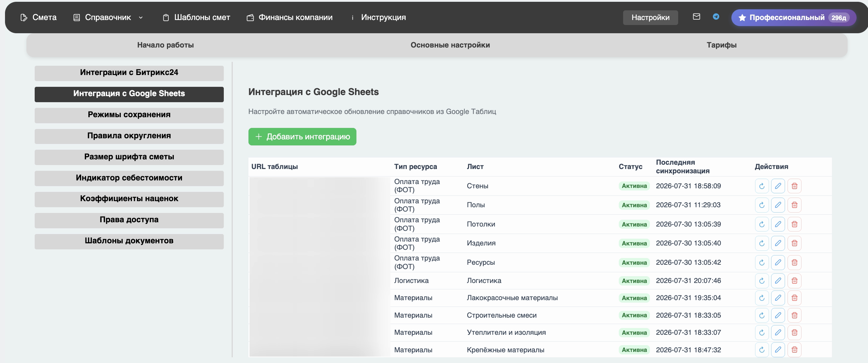Delete the Крепёжные материалы row
This screenshot has width=868, height=363.
tap(794, 350)
